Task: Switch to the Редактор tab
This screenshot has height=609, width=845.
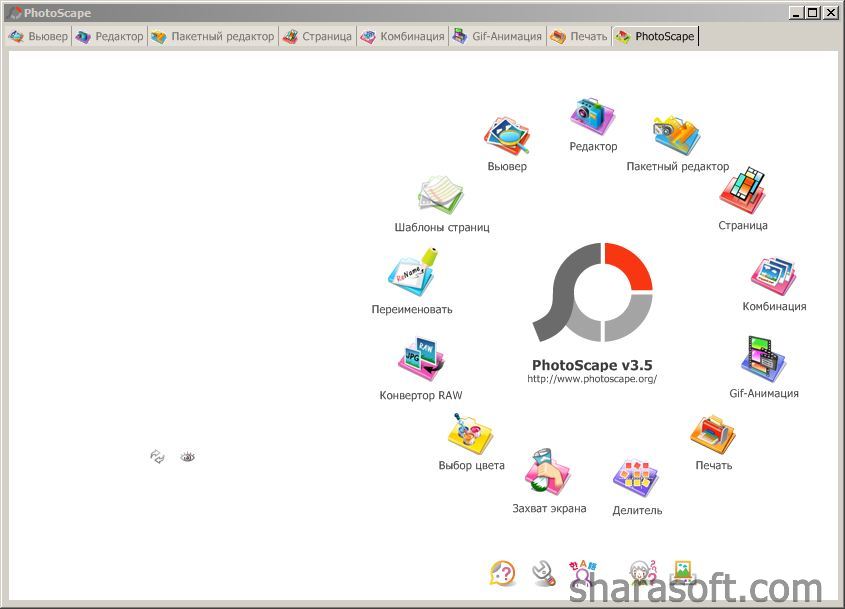Action: tap(109, 37)
